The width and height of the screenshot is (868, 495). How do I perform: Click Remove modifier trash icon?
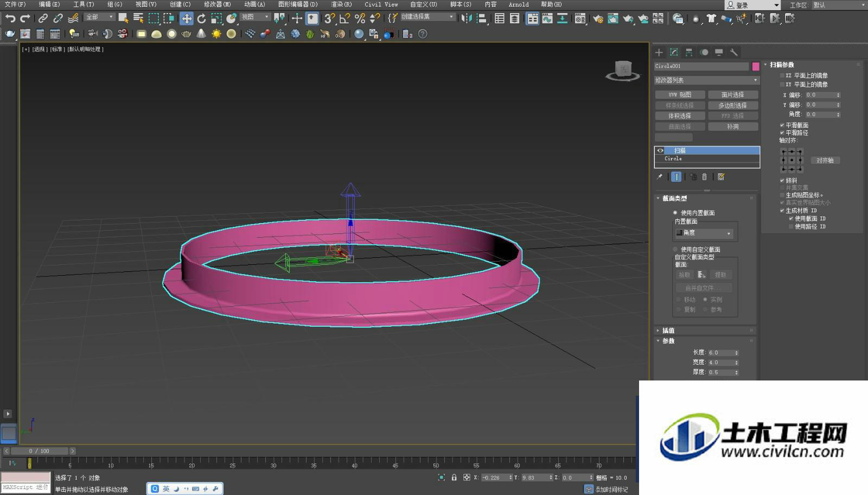[x=705, y=176]
